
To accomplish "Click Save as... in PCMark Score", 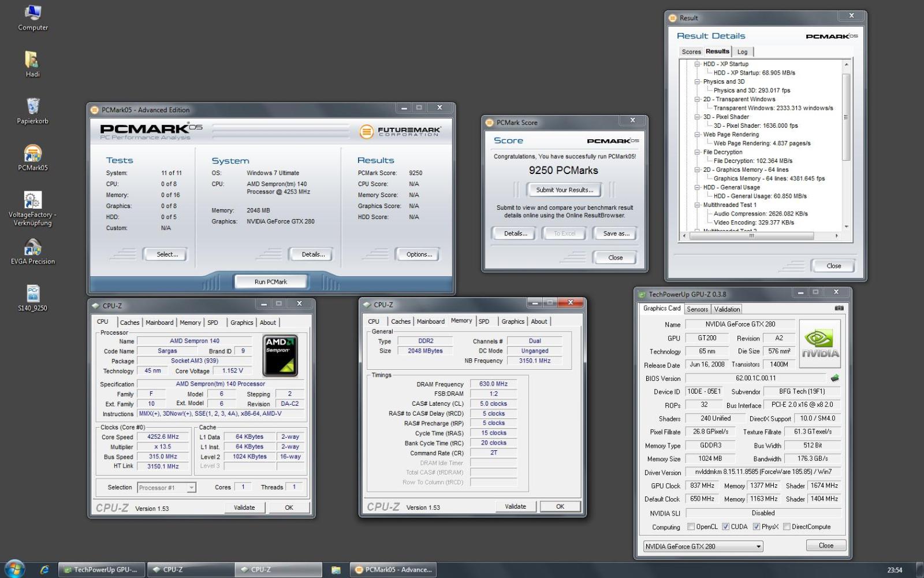I will [x=616, y=234].
